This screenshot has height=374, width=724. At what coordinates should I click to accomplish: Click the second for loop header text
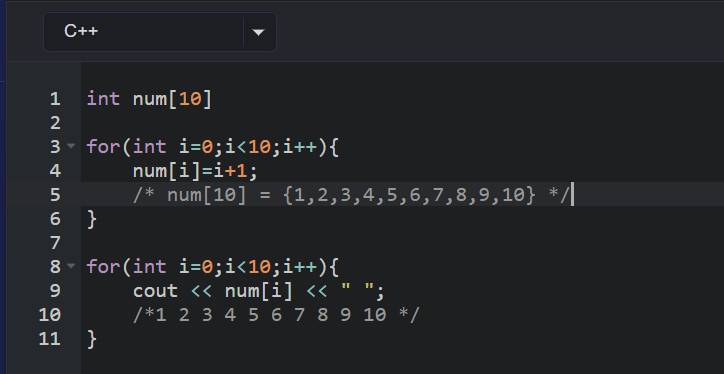213,267
